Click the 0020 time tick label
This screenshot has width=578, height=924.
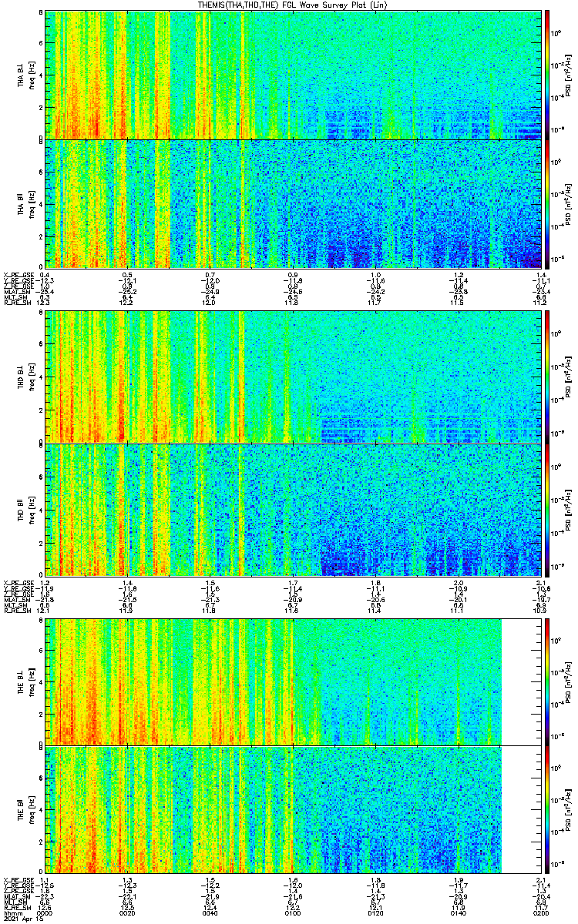pyautogui.click(x=127, y=913)
